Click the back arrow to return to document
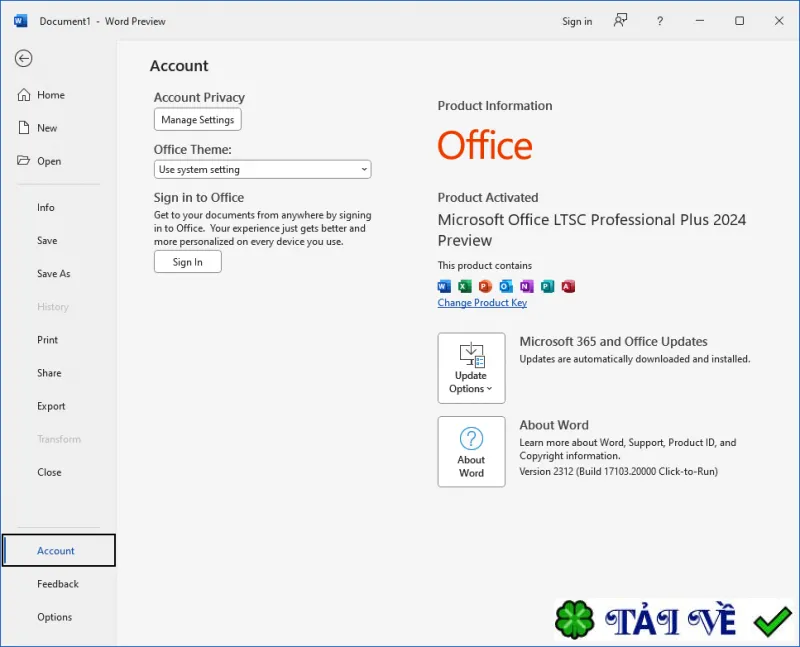The image size is (800, 647). pyautogui.click(x=23, y=58)
